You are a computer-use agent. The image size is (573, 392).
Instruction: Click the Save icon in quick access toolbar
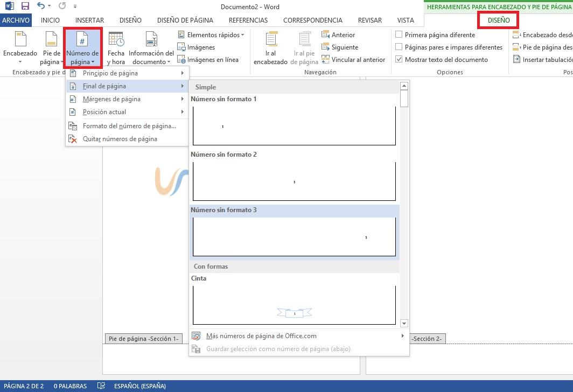25,6
